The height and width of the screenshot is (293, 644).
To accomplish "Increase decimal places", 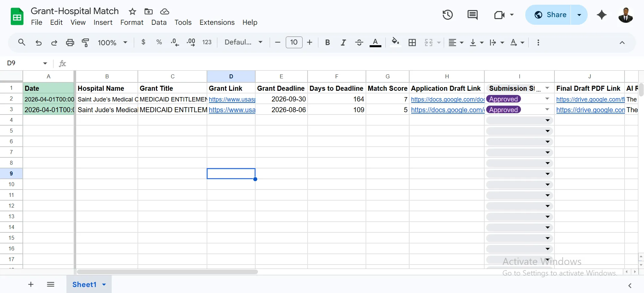I will (x=191, y=43).
